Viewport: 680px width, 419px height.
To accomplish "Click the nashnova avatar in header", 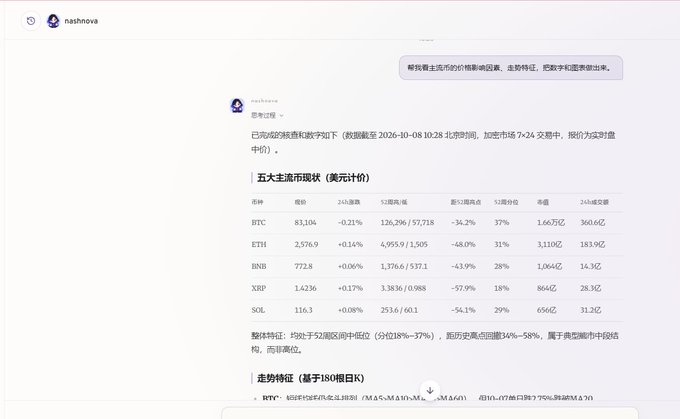I will (x=53, y=21).
